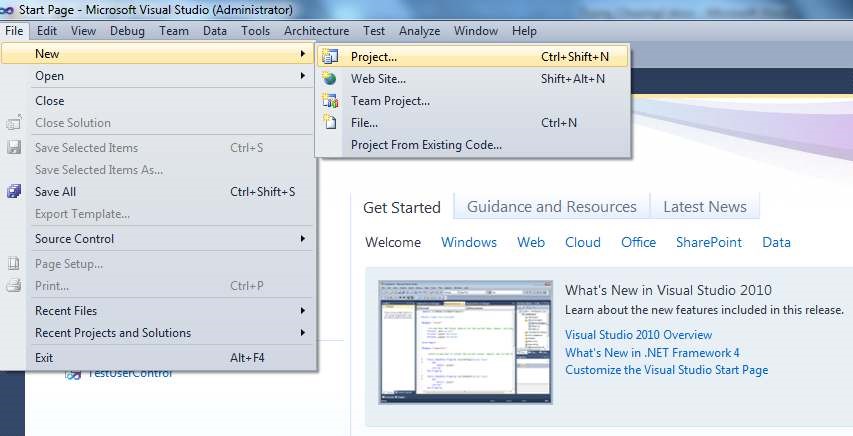Image resolution: width=853 pixels, height=436 pixels.
Task: Click the Web Site globe icon
Action: [x=330, y=79]
